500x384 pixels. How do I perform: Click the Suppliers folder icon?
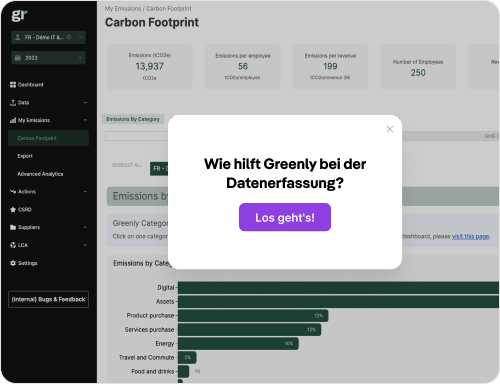point(13,227)
